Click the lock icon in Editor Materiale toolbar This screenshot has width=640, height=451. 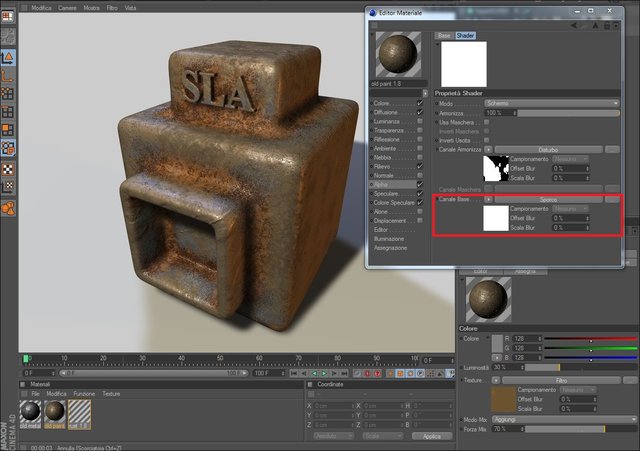click(607, 26)
